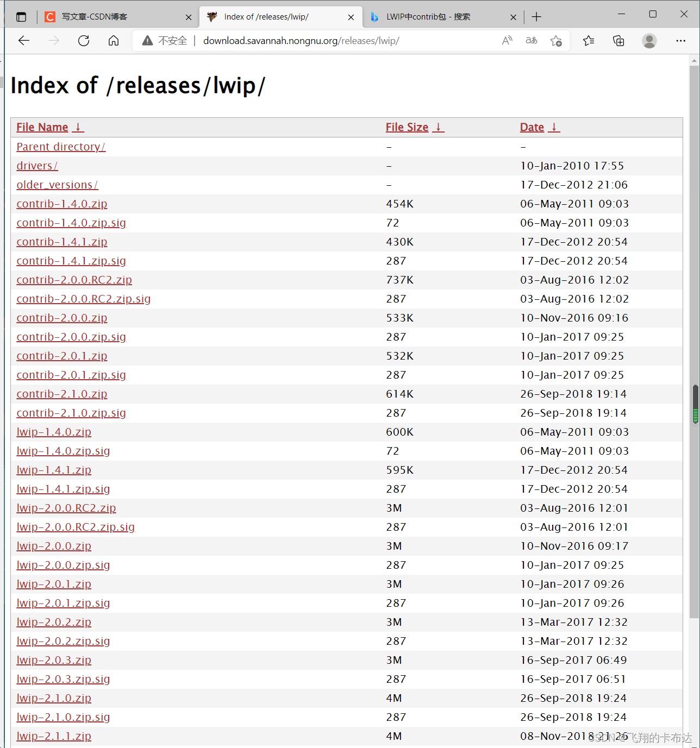Download contrib-2.0.1.zip.sig signature
This screenshot has height=748, width=700.
pos(71,375)
